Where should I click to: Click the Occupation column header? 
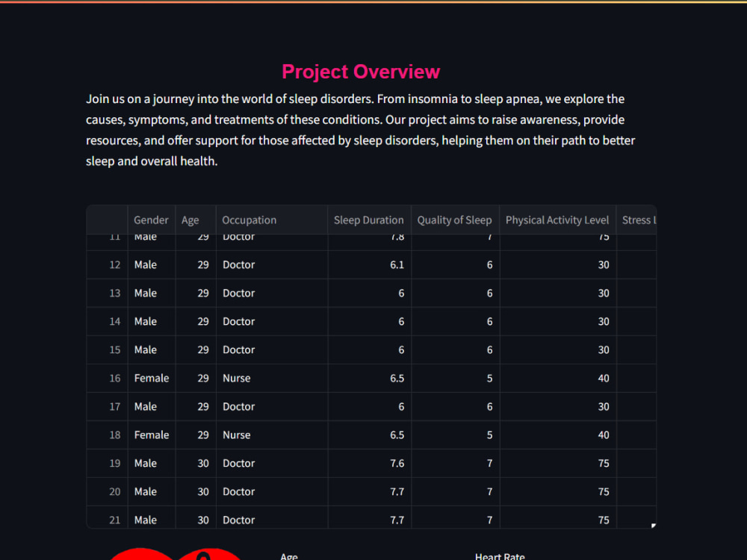point(272,220)
